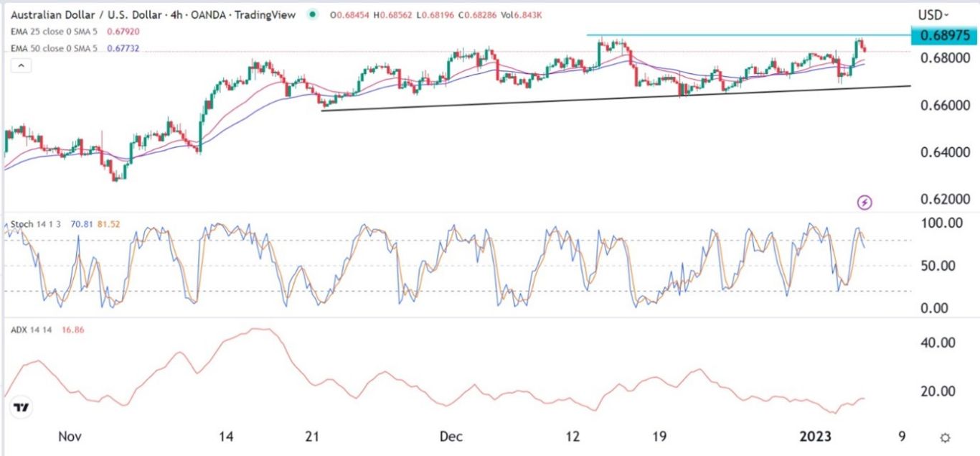
Task: Collapse the indicator legend panel chevron
Action: point(22,66)
